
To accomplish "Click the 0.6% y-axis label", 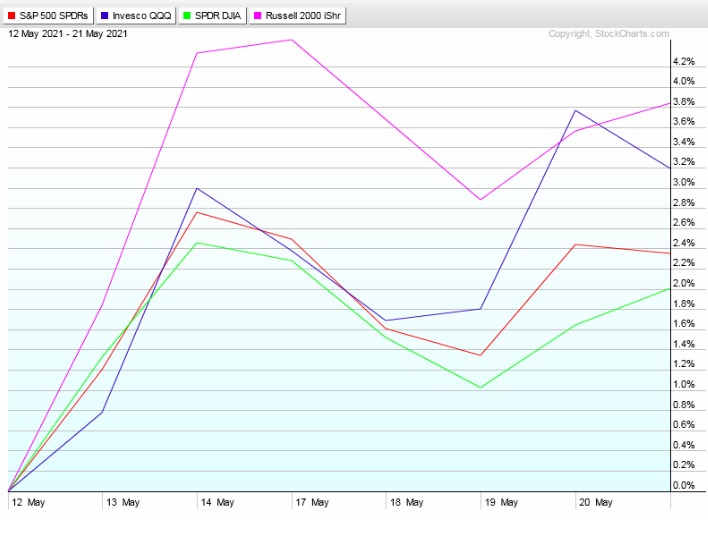I will [x=684, y=424].
